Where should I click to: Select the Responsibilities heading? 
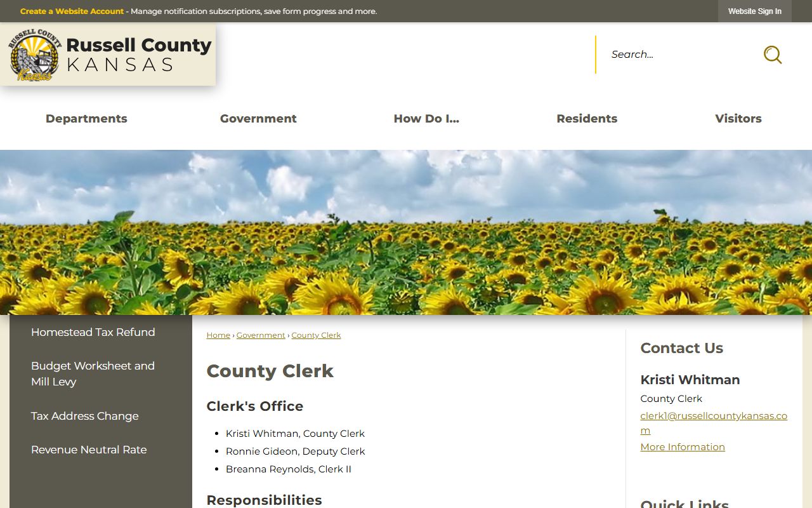coord(264,500)
